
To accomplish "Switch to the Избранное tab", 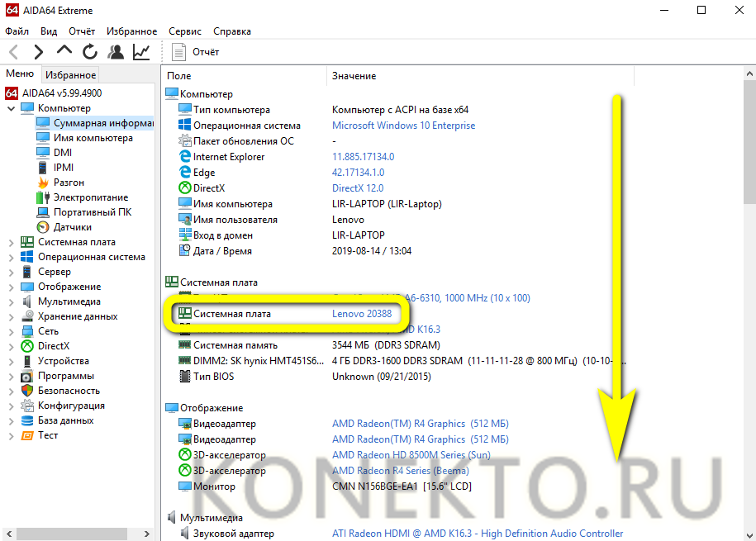I will [71, 74].
